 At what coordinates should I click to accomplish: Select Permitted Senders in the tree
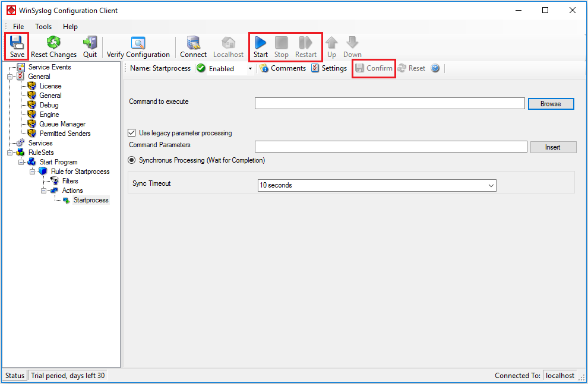(x=65, y=134)
